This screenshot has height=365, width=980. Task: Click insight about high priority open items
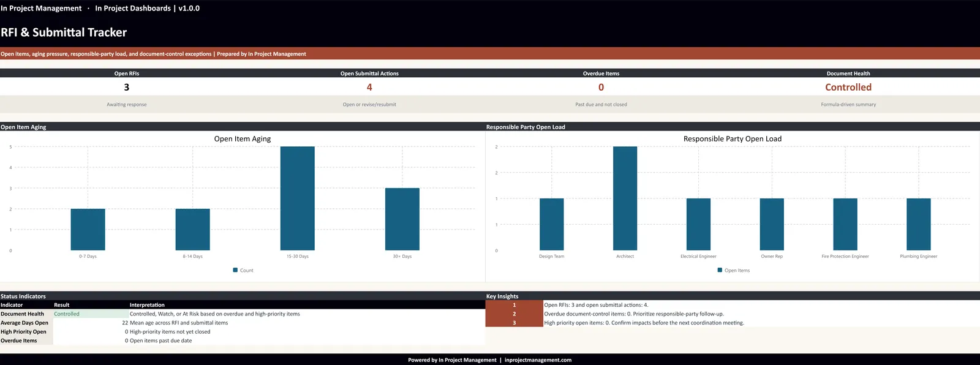[x=644, y=323]
